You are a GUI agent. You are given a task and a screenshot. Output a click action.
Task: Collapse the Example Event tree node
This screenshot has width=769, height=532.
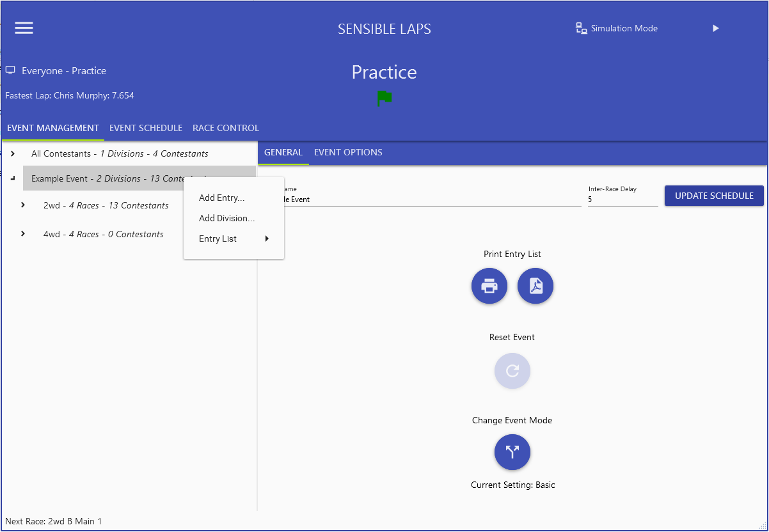(x=13, y=179)
